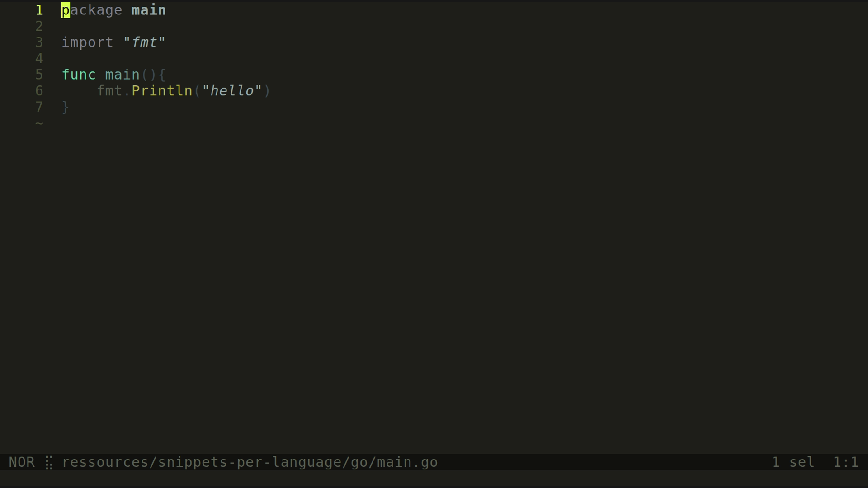Click the italic "hello" string literal

coord(232,91)
